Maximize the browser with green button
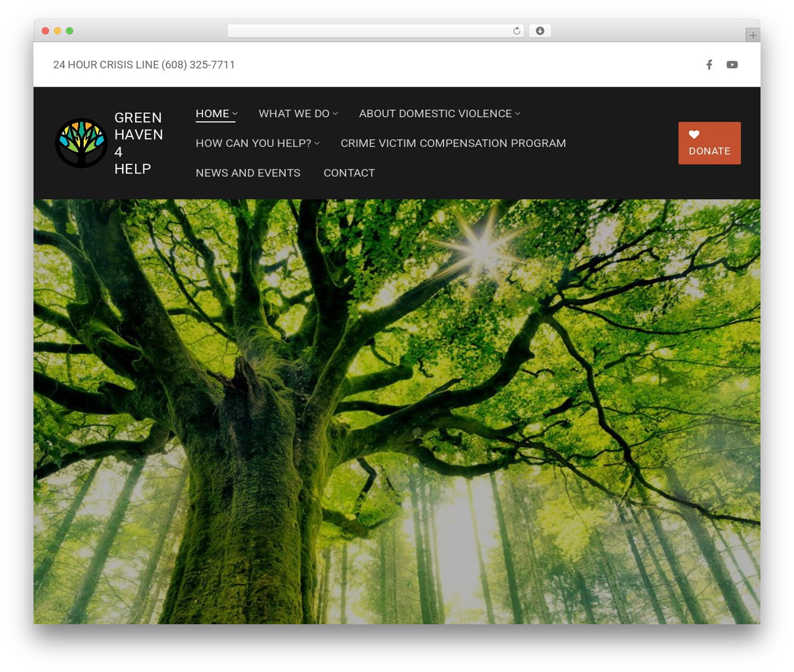 69,31
